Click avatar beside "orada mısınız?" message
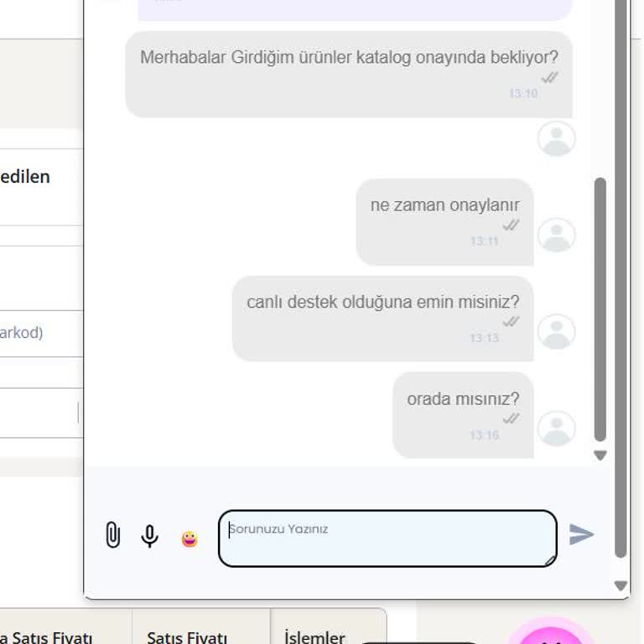The width and height of the screenshot is (644, 644). point(556,428)
